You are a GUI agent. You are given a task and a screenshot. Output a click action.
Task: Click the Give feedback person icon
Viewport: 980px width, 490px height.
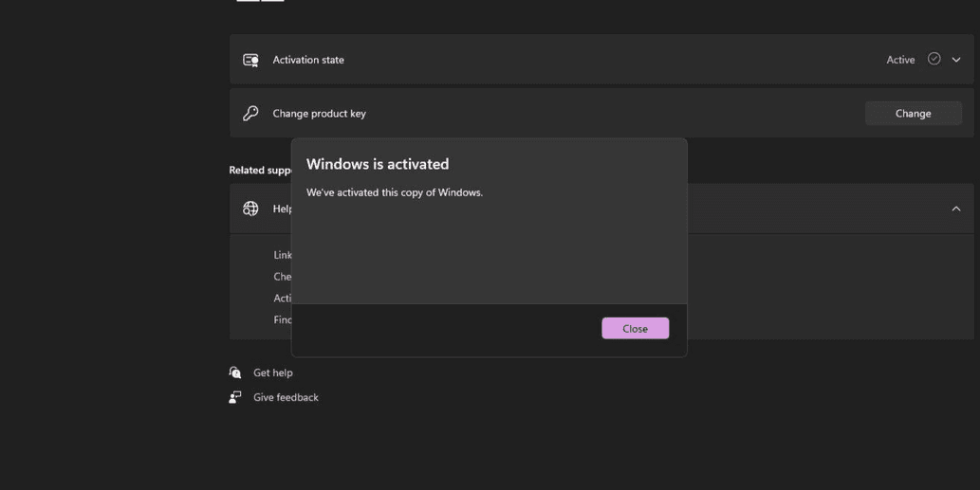point(235,397)
